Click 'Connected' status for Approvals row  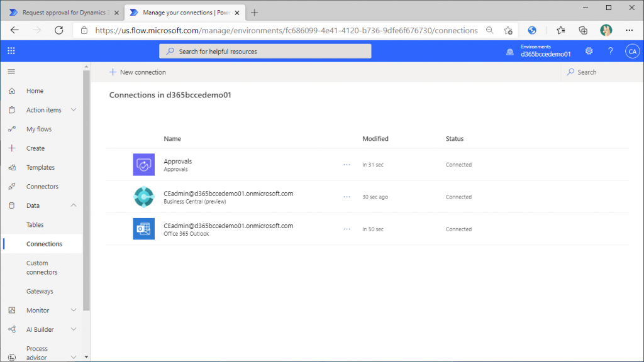[x=458, y=165]
